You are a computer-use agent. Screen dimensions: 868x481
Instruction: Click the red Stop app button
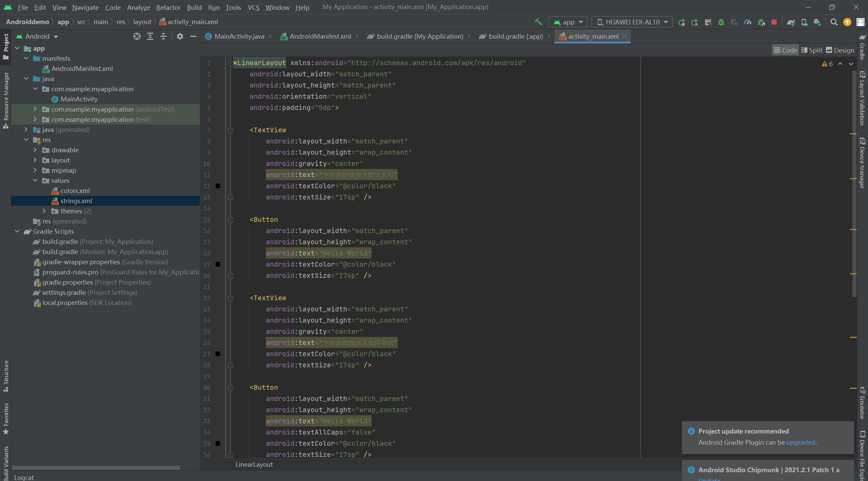pyautogui.click(x=774, y=22)
